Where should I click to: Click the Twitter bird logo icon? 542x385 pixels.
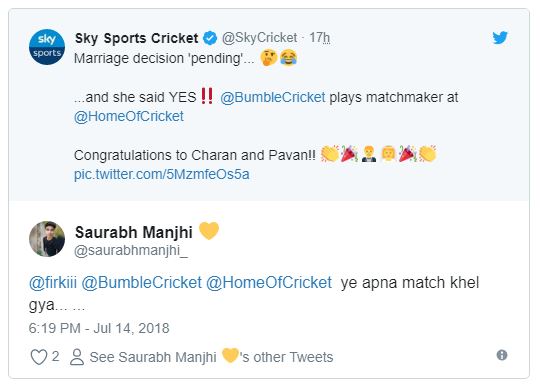500,38
